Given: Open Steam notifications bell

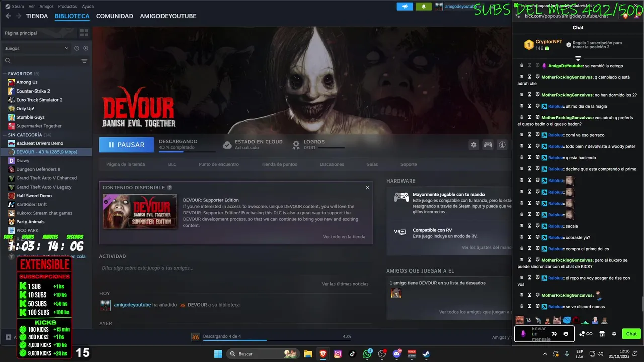Looking at the screenshot, I should point(424,6).
